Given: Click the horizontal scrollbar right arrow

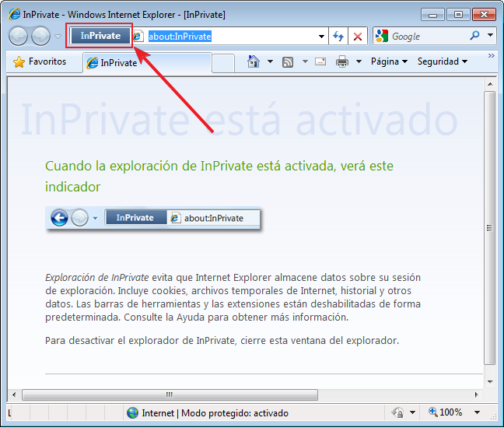Looking at the screenshot, I should (x=476, y=395).
